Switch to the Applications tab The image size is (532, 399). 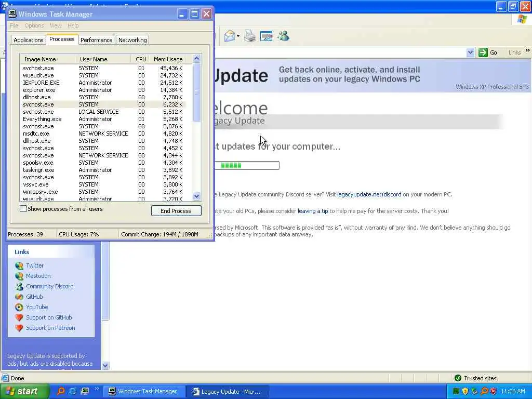29,40
